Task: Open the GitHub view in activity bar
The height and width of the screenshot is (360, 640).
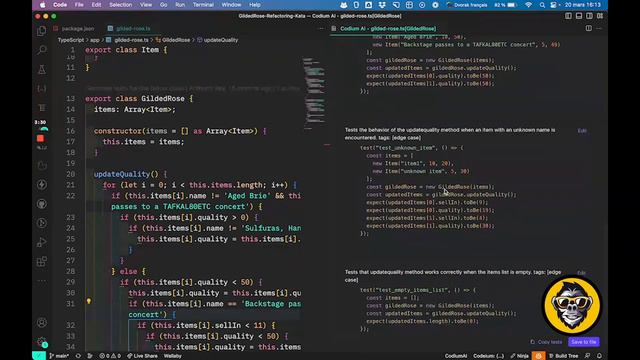Action: (x=42, y=204)
